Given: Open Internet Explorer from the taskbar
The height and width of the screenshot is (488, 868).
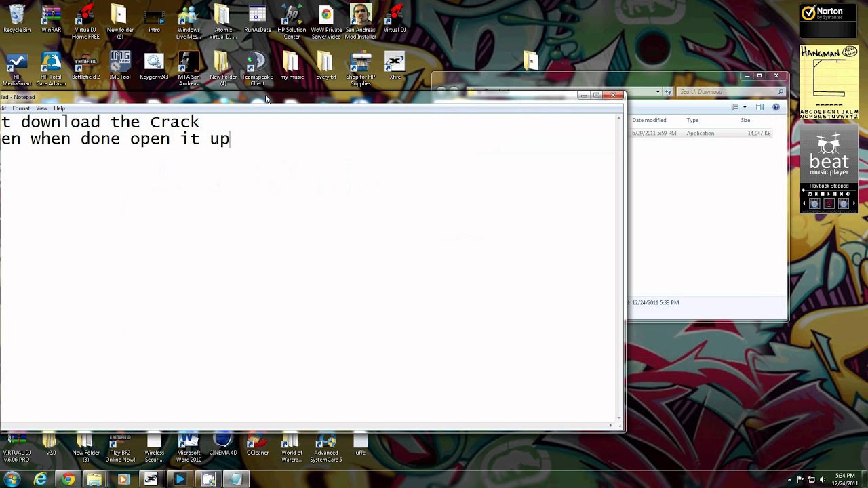Looking at the screenshot, I should tap(41, 479).
